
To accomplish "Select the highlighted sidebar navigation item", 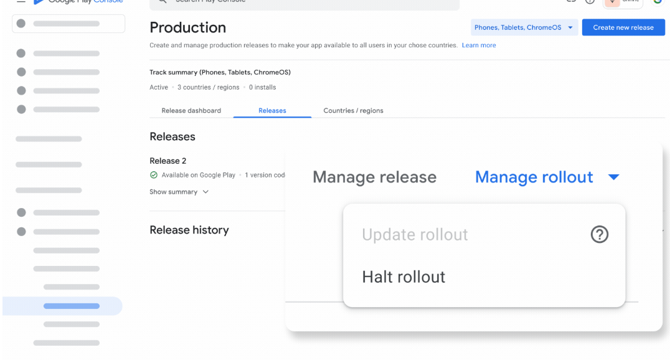I will 62,306.
